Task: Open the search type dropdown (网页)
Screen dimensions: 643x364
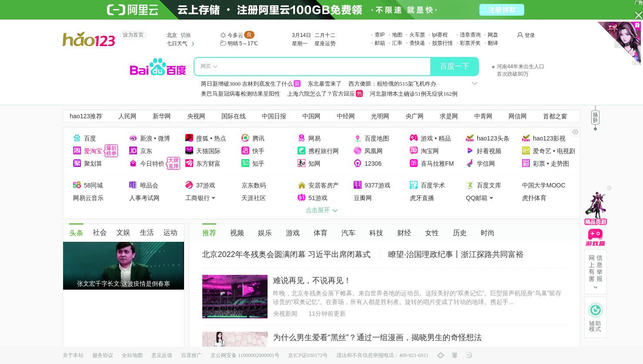Action: 209,67
